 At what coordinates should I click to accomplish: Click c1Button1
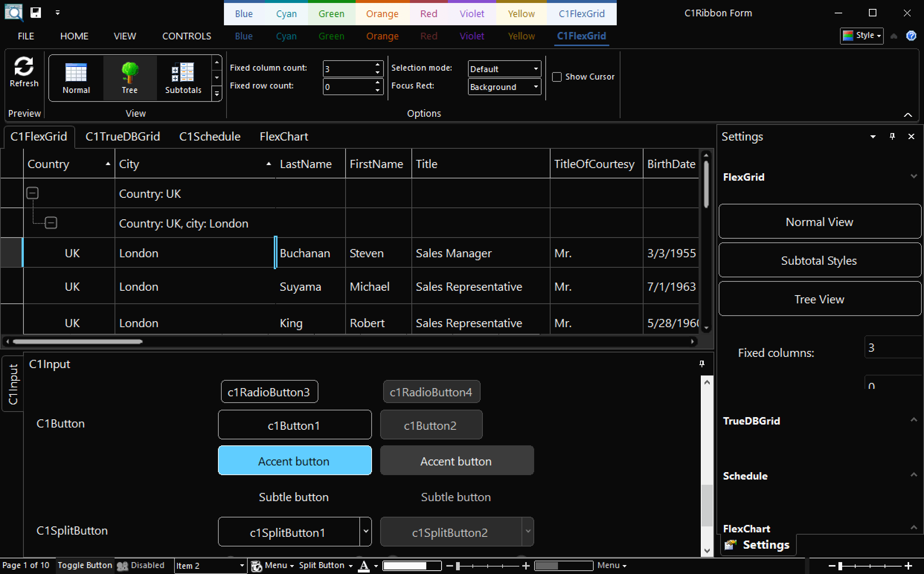coord(295,425)
